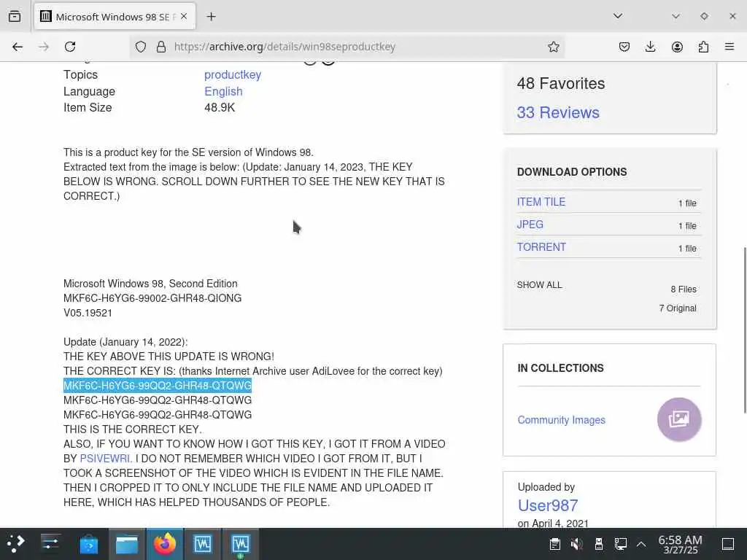Select the Microsoft Windows 98 SE tab
747x560 pixels.
[115, 17]
